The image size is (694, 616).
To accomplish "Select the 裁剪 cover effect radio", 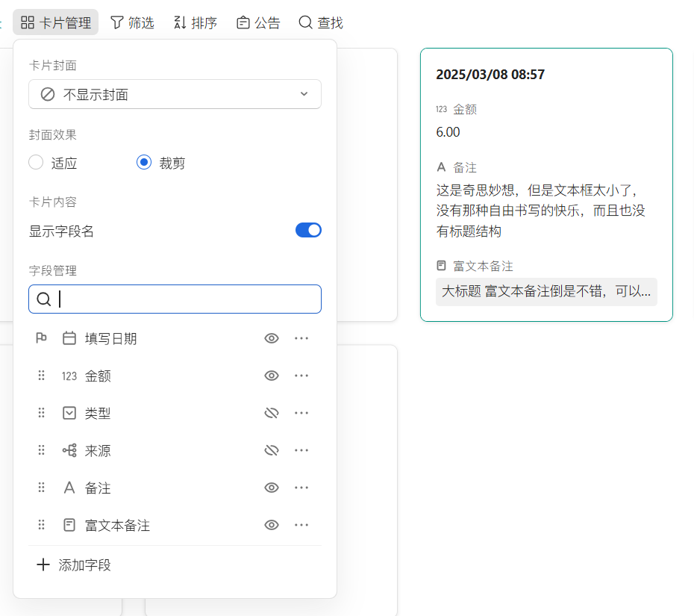I will (x=144, y=162).
